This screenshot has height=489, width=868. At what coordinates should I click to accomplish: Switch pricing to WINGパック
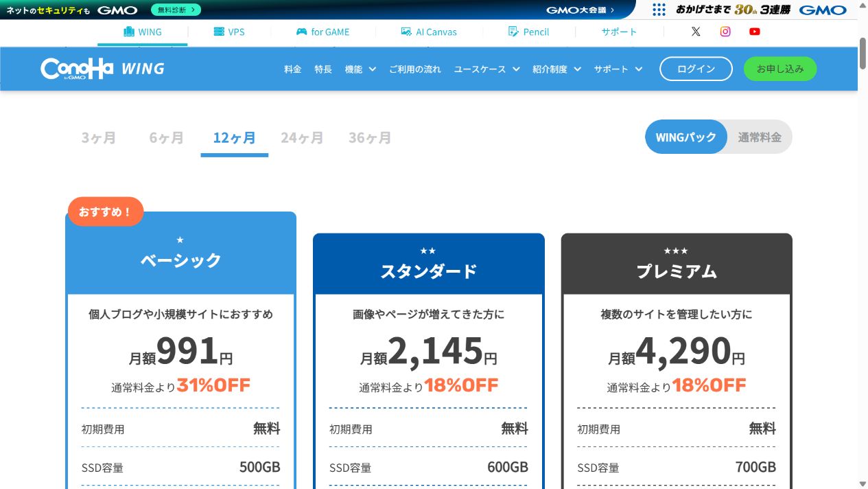pos(686,137)
